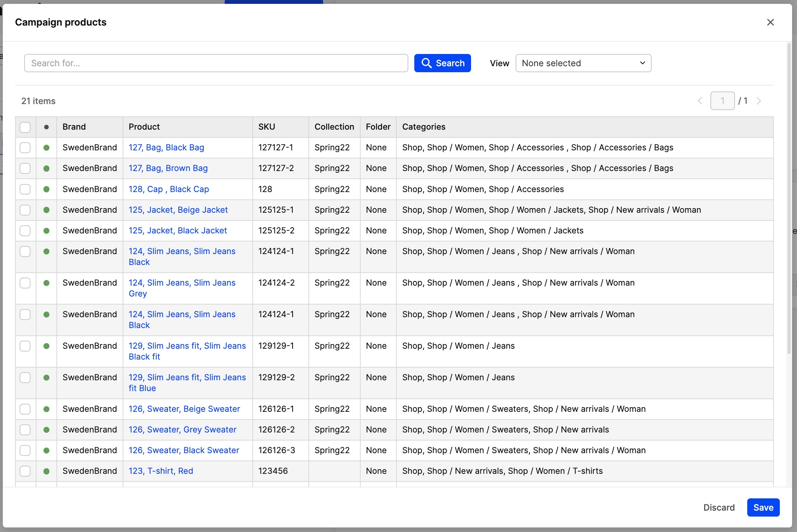797x532 pixels.
Task: Open 129, Slim Jeans fit Blue link
Action: coord(187,383)
